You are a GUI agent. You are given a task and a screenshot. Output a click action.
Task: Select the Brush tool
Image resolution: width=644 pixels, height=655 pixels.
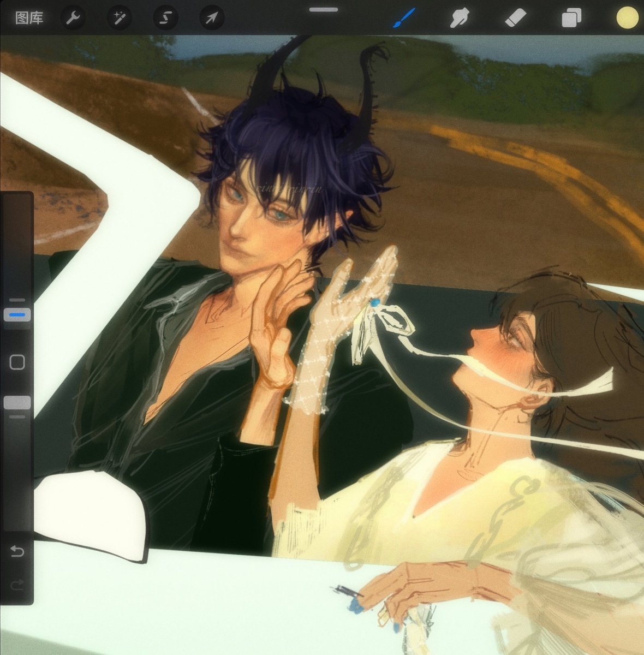404,18
